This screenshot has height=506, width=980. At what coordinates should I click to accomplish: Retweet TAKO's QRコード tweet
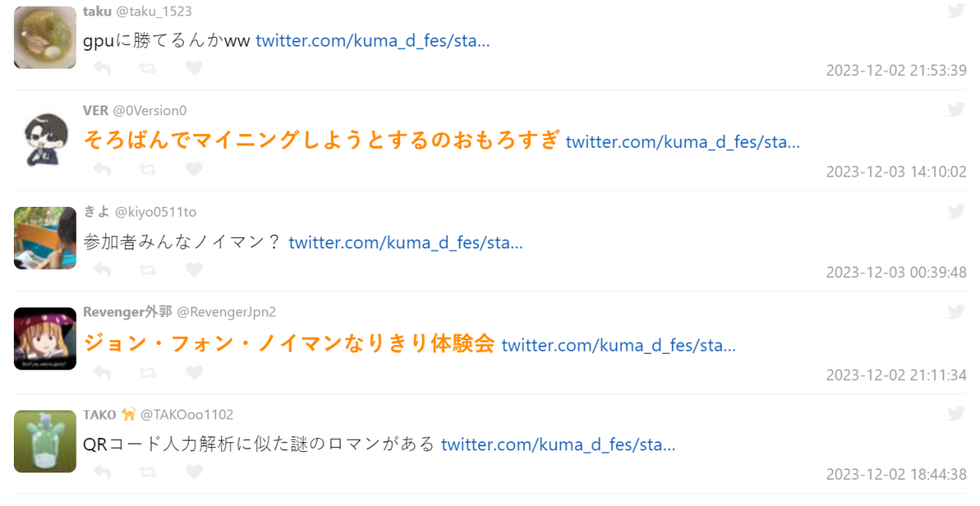148,472
